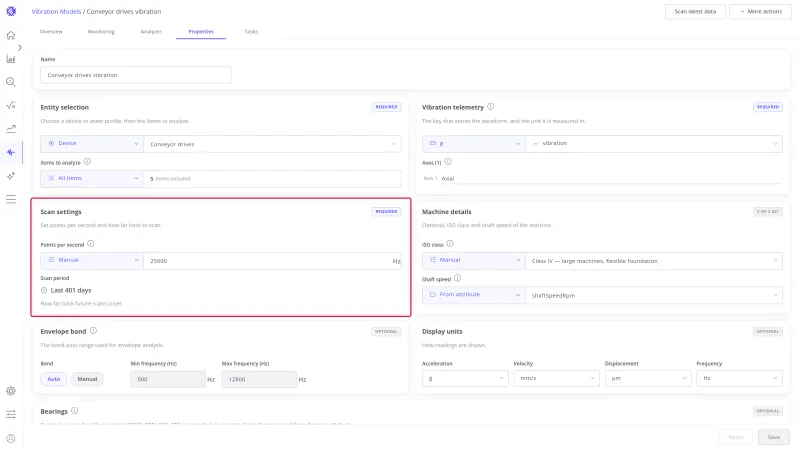This screenshot has height=450, width=800.
Task: Open the Velocity mm/s dropdown
Action: 556,379
